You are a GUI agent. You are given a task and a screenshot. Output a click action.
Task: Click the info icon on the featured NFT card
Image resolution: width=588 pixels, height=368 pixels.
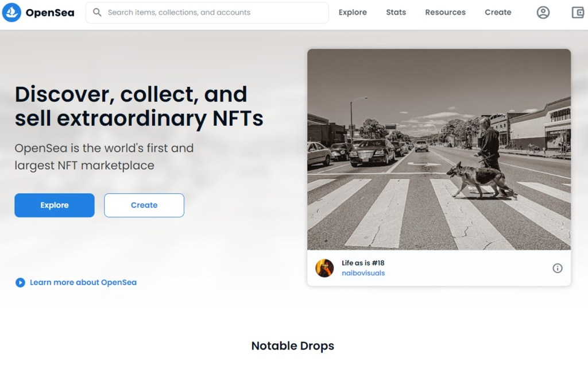557,268
